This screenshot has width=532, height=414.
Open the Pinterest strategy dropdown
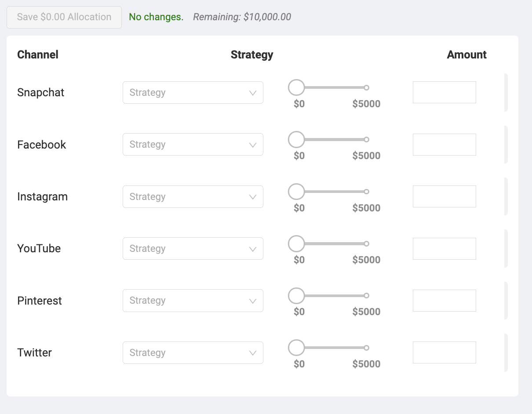click(x=193, y=301)
